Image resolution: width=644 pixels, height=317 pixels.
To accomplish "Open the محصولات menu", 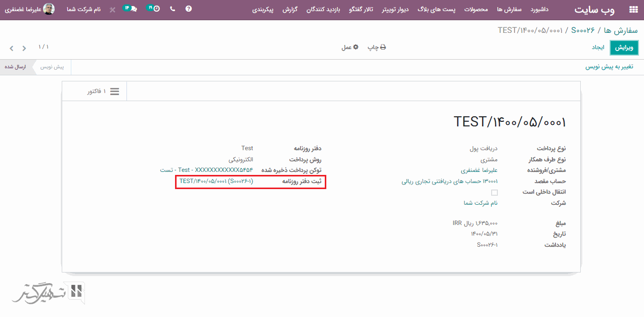I will pos(476,10).
